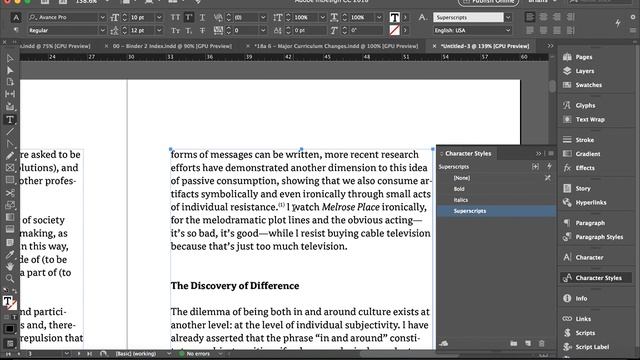The height and width of the screenshot is (360, 640).
Task: Select the Gap tool
Action: pyautogui.click(x=10, y=94)
